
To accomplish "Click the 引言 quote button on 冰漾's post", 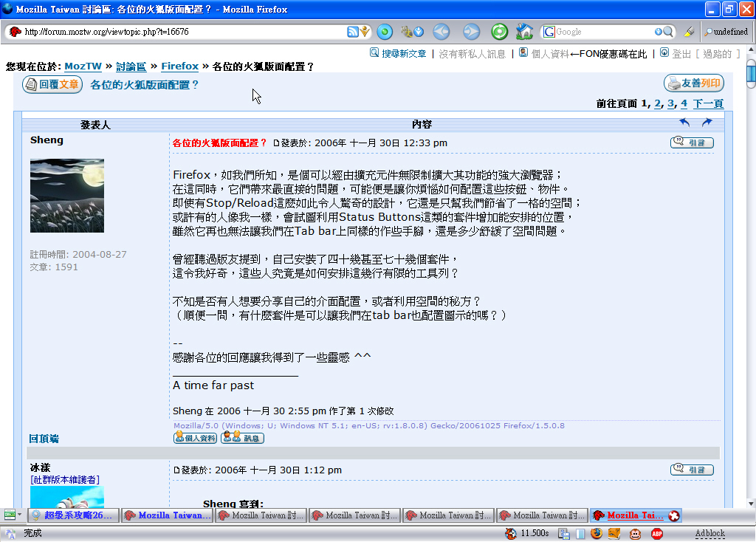I will (692, 469).
